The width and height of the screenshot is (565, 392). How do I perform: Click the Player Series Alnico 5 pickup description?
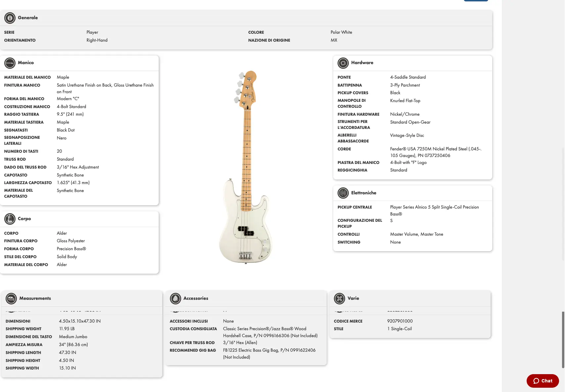[x=434, y=207]
